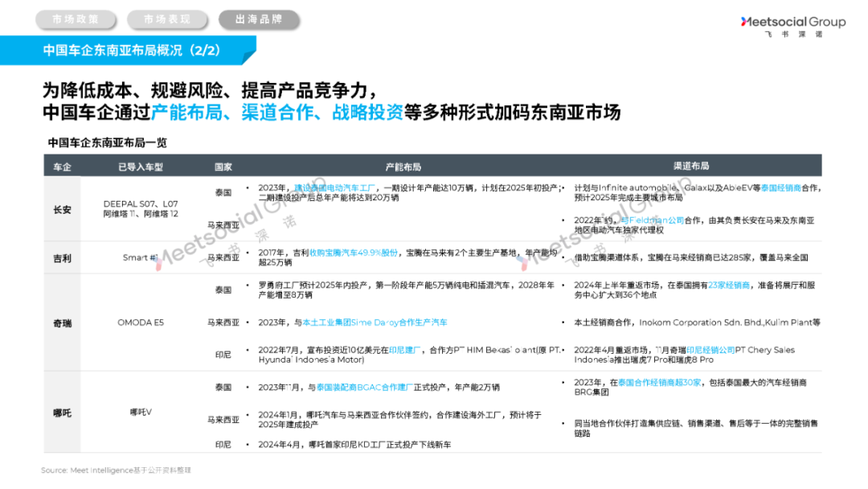Viewport: 868px width, 489px height.
Task: Click the blue text 与Fieldman公司
Action: (652, 220)
